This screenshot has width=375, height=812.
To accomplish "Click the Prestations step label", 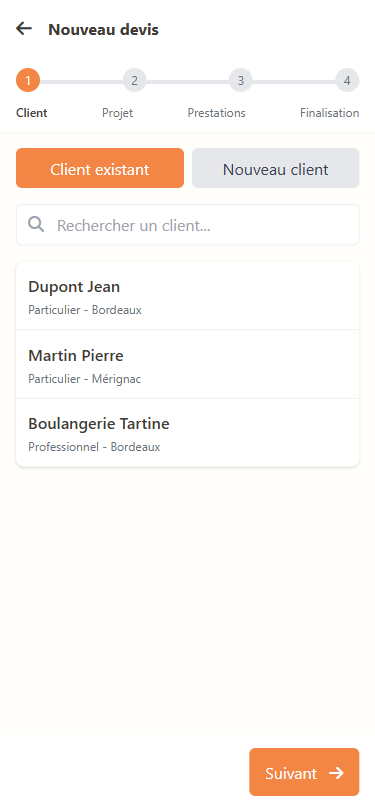I will click(217, 113).
